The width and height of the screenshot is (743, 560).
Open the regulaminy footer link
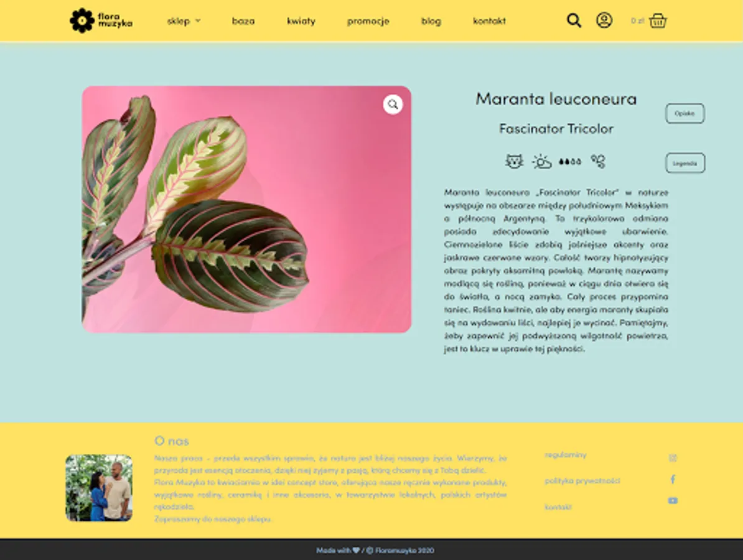(565, 455)
